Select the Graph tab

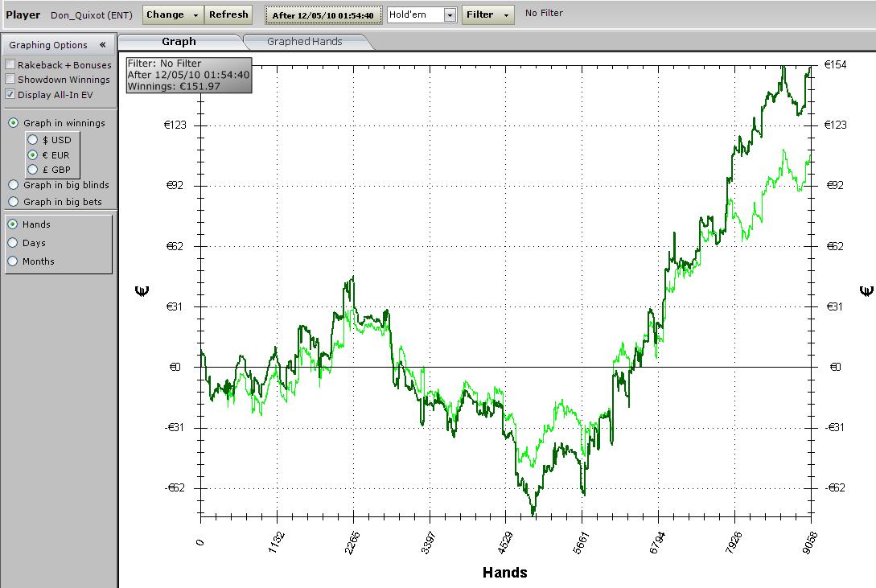pyautogui.click(x=179, y=42)
